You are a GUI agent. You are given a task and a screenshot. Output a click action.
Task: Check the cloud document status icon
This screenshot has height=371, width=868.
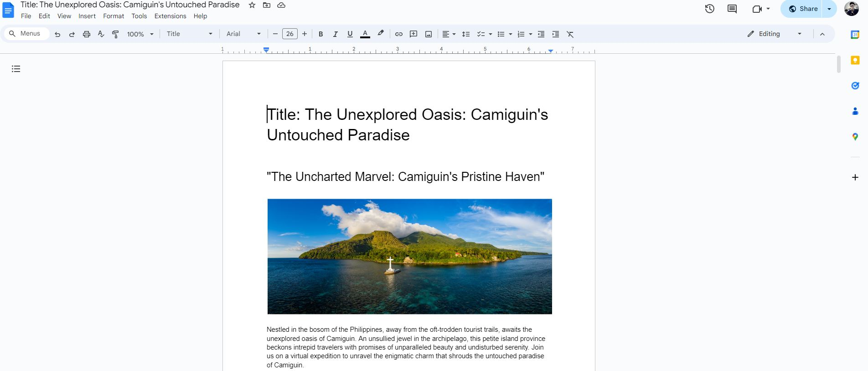tap(281, 5)
